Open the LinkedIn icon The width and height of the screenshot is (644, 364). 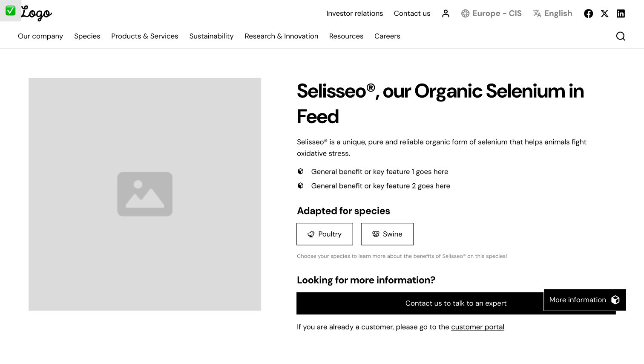[621, 14]
